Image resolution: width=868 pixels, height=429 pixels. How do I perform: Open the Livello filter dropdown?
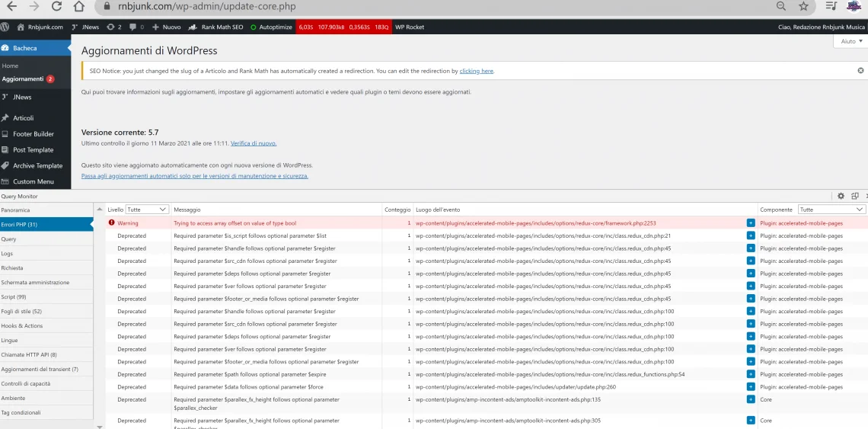tap(148, 210)
